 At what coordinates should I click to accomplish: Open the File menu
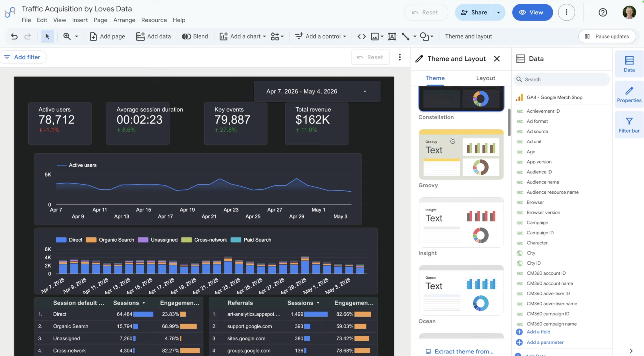(26, 20)
